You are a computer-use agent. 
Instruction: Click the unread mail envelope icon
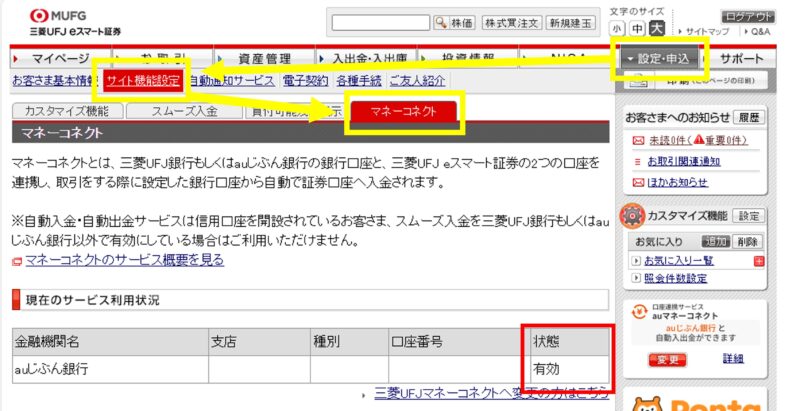[x=638, y=141]
